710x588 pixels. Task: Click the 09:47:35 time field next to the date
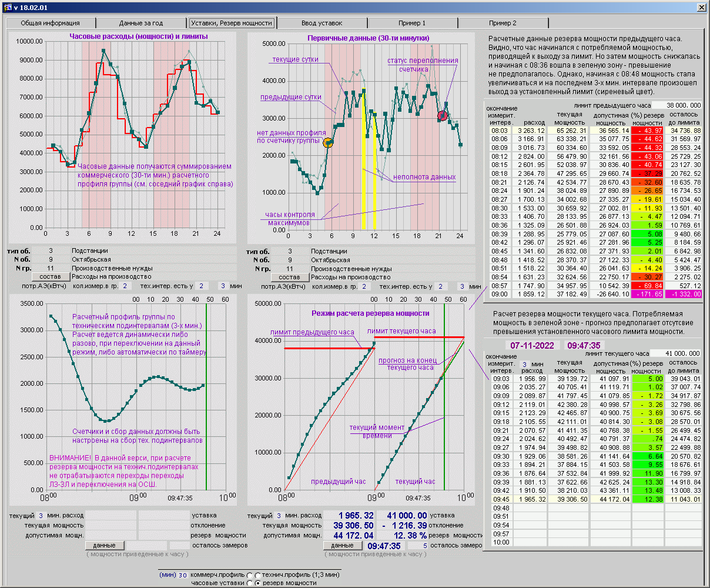584,346
